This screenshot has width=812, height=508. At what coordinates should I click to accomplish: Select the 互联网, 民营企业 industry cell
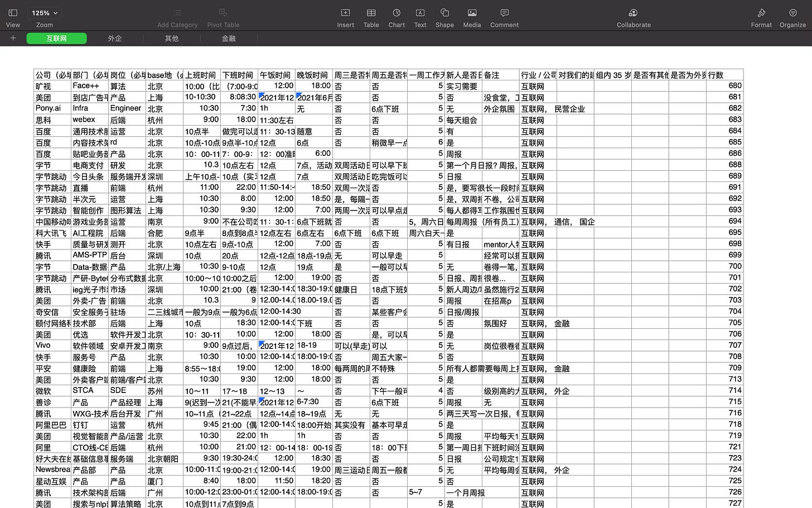[538, 108]
